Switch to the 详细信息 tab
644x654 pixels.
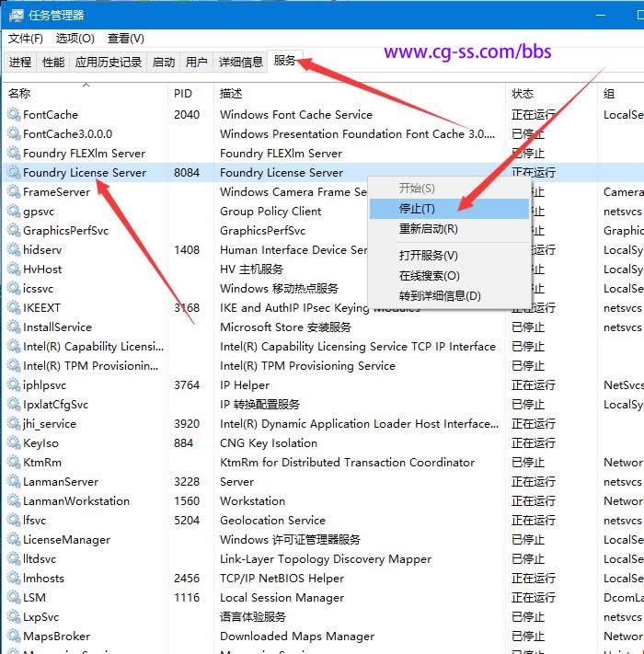[x=240, y=63]
